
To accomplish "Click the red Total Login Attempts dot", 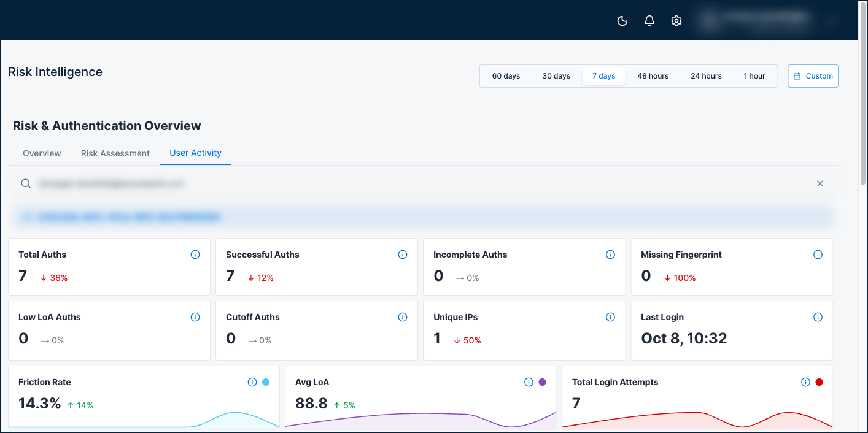I will point(820,382).
